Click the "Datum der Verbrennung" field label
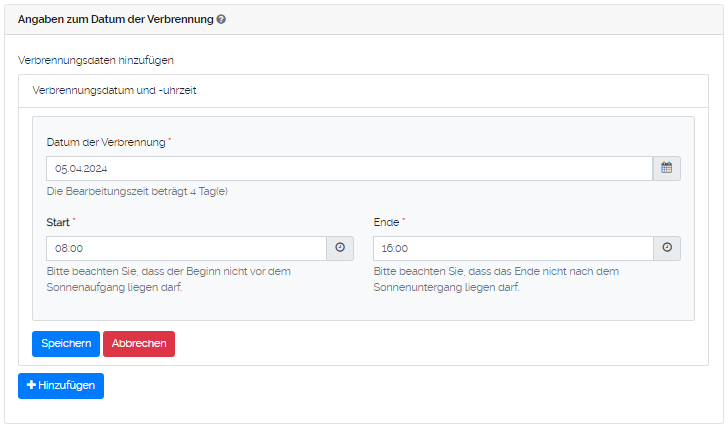 click(x=105, y=142)
